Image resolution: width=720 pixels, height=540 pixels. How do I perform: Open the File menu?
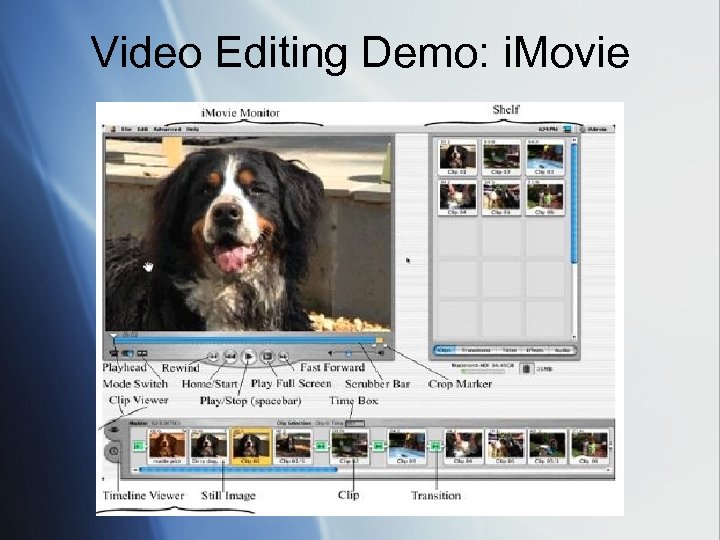tap(126, 129)
